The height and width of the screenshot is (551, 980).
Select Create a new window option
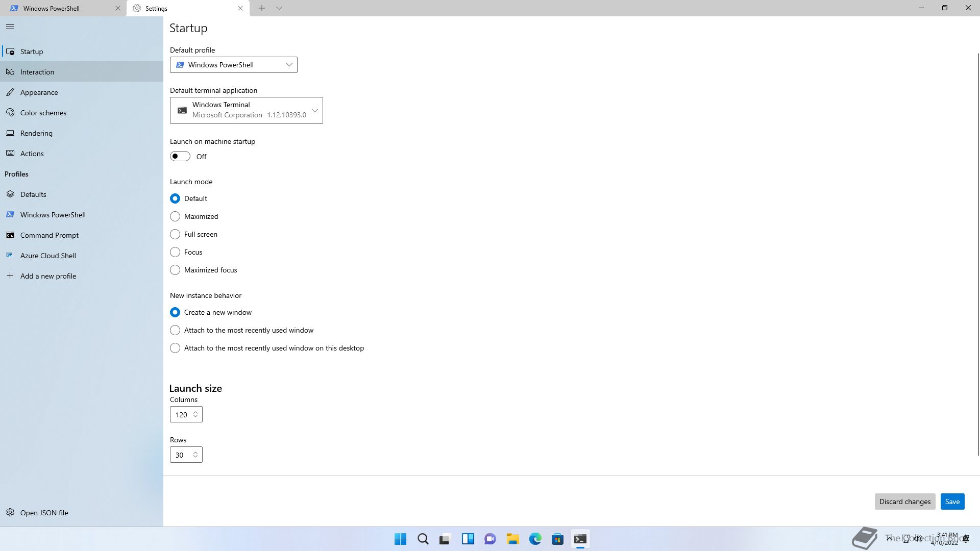pyautogui.click(x=175, y=312)
